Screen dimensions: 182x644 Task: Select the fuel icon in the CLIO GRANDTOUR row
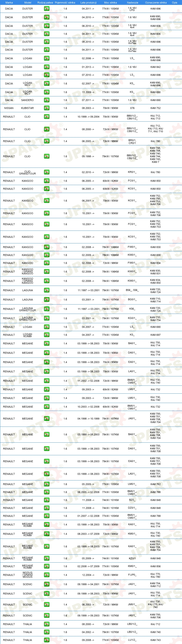(x=47, y=172)
